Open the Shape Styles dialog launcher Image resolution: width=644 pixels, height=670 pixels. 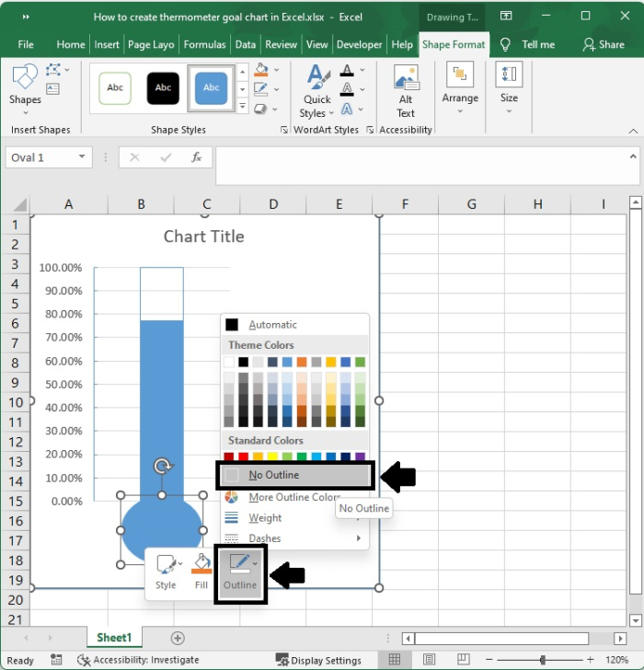[x=284, y=130]
